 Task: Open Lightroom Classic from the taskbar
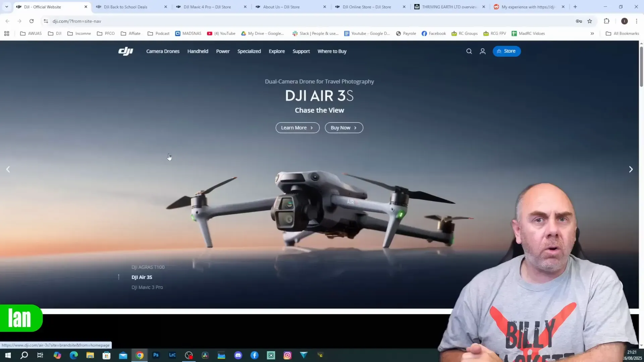[172, 355]
